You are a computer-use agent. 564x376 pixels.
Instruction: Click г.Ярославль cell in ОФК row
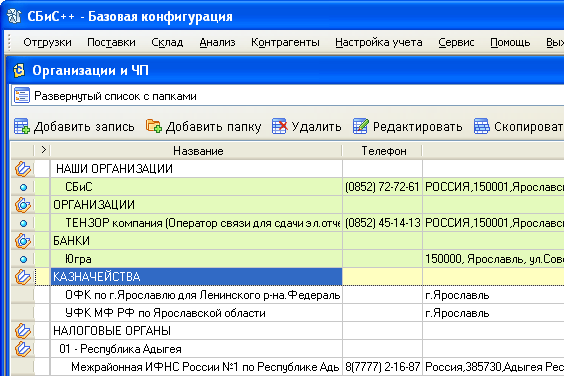(x=494, y=295)
